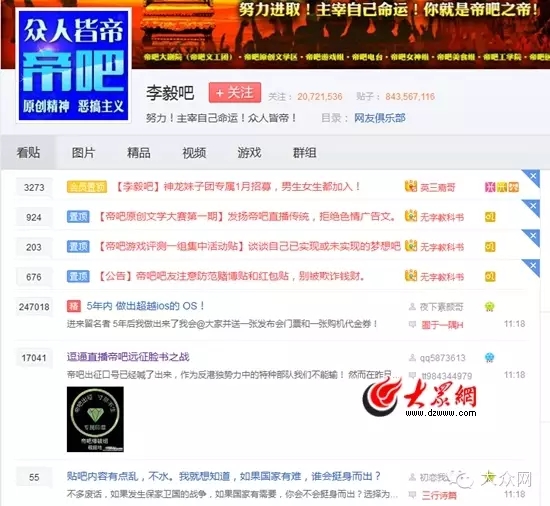Switch to the 精品 tab
The image size is (550, 506).
(139, 153)
